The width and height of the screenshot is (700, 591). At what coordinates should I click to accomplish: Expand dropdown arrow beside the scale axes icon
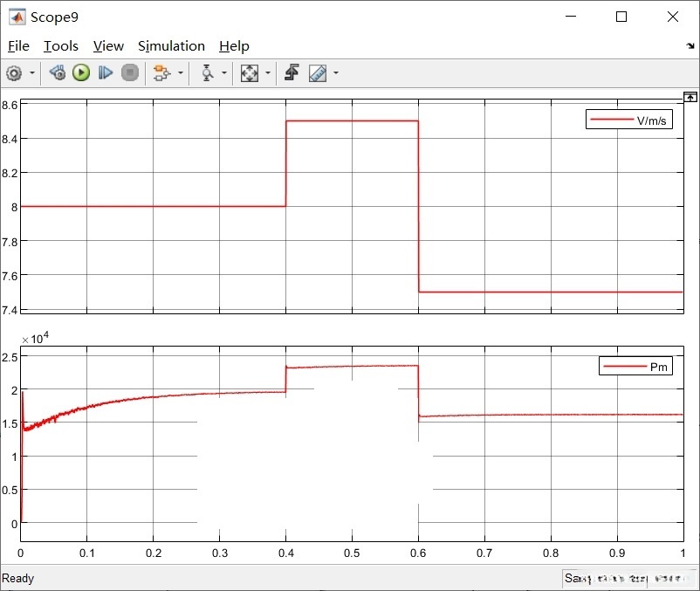[x=267, y=73]
